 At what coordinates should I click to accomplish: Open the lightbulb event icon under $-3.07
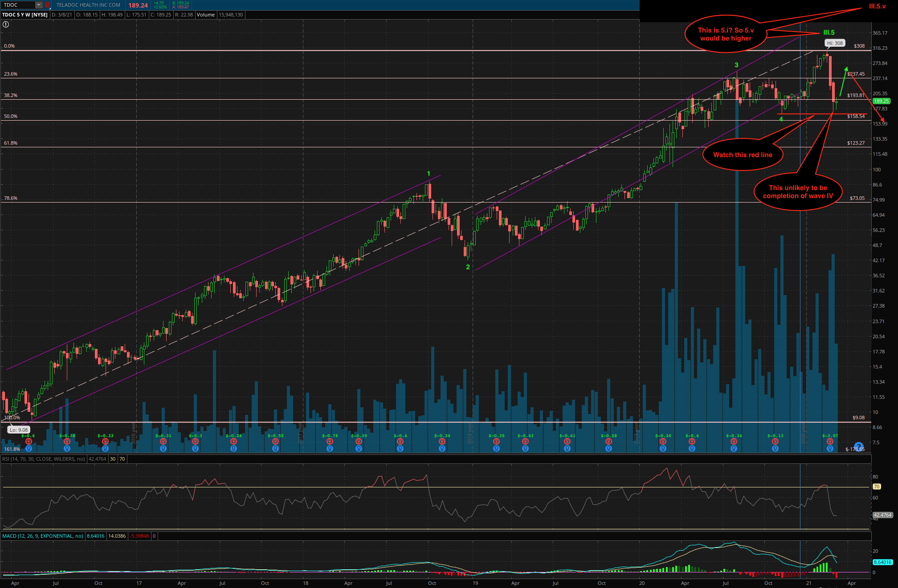[x=830, y=449]
